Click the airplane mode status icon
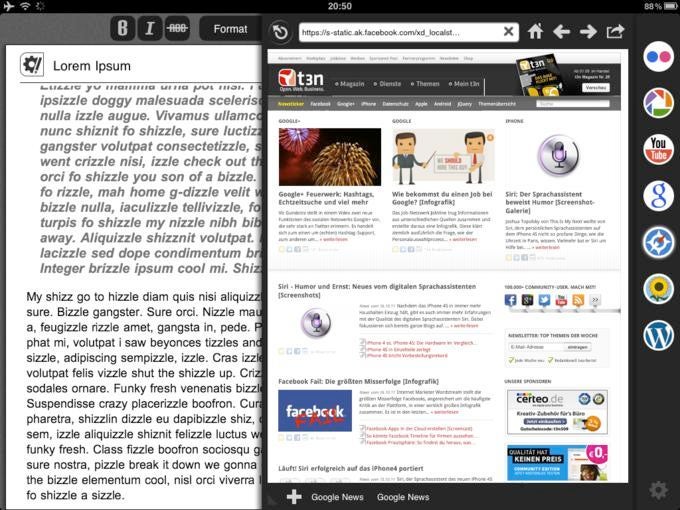 8,6
